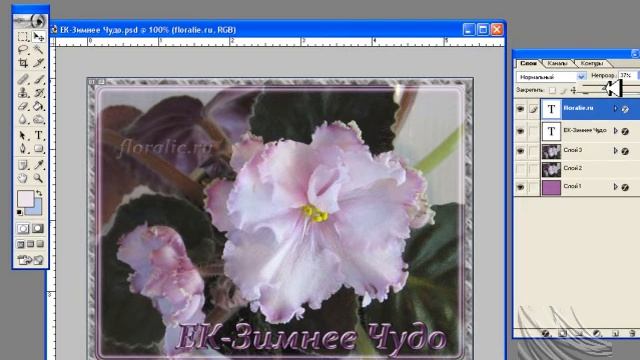The image size is (640, 360).
Task: Switch to Standard editing mode
Action: tap(23, 229)
